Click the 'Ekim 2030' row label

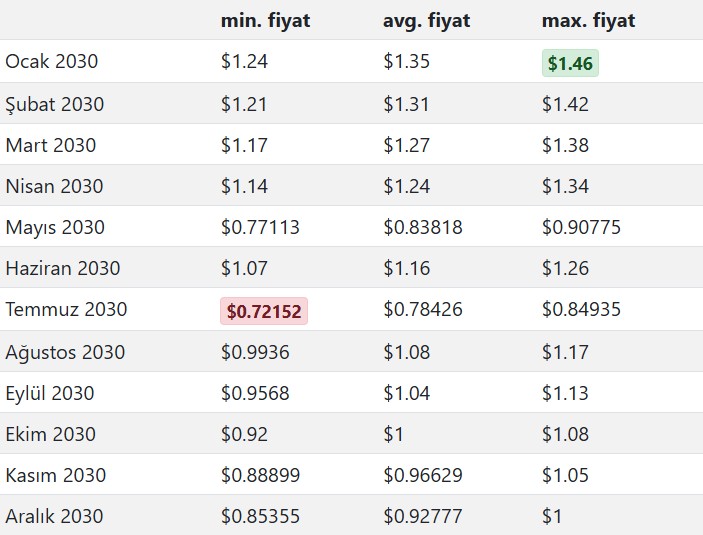click(x=51, y=434)
